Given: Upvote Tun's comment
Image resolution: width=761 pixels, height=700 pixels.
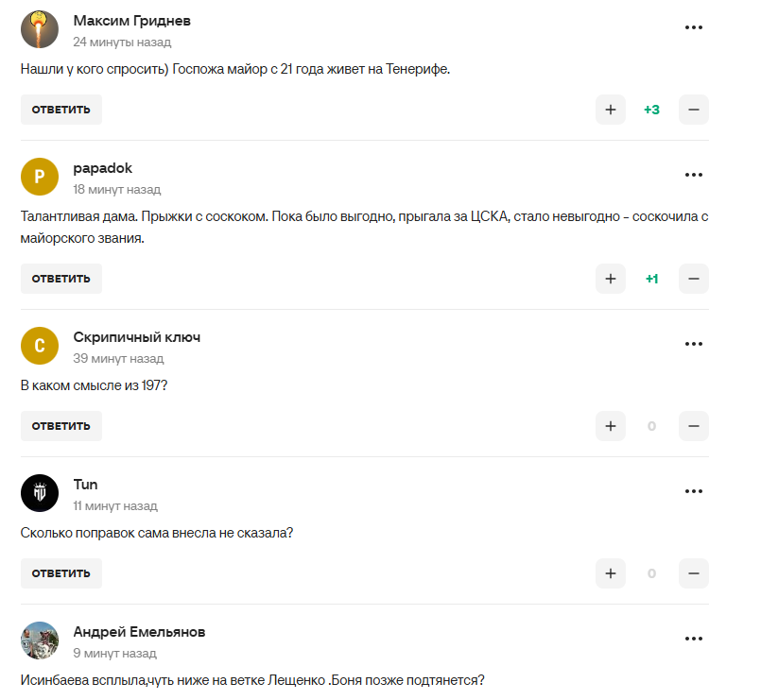Looking at the screenshot, I should pyautogui.click(x=610, y=573).
